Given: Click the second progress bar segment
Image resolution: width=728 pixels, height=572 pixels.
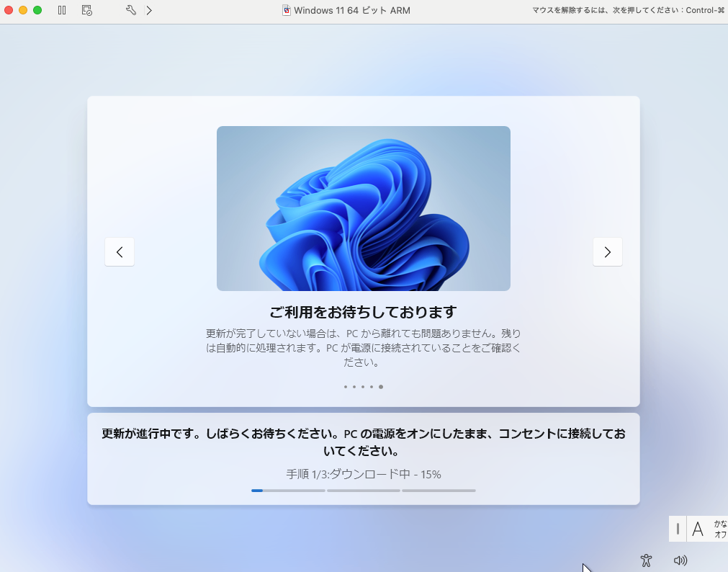Looking at the screenshot, I should click(364, 491).
